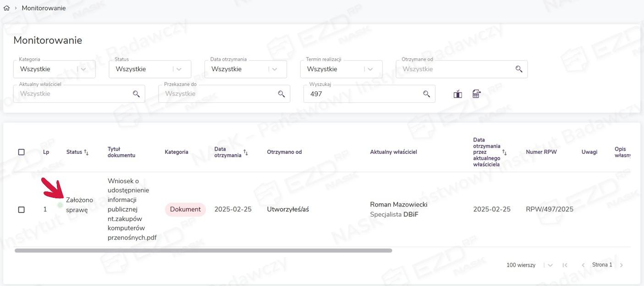Click the magnifier in the Aktualny właściciel filter

(x=136, y=94)
